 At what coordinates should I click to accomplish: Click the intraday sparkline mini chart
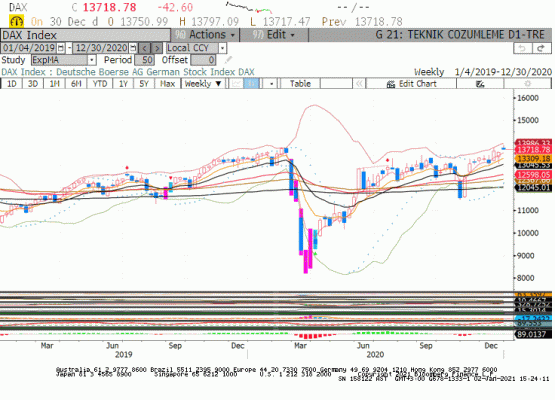coord(249,7)
